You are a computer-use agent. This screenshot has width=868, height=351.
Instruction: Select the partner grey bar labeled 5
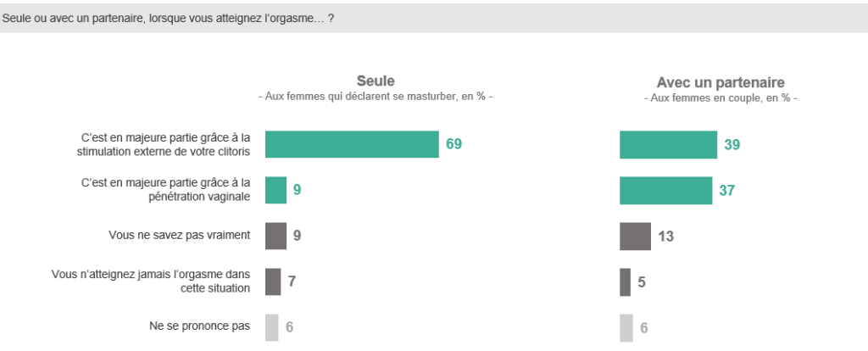(x=625, y=282)
